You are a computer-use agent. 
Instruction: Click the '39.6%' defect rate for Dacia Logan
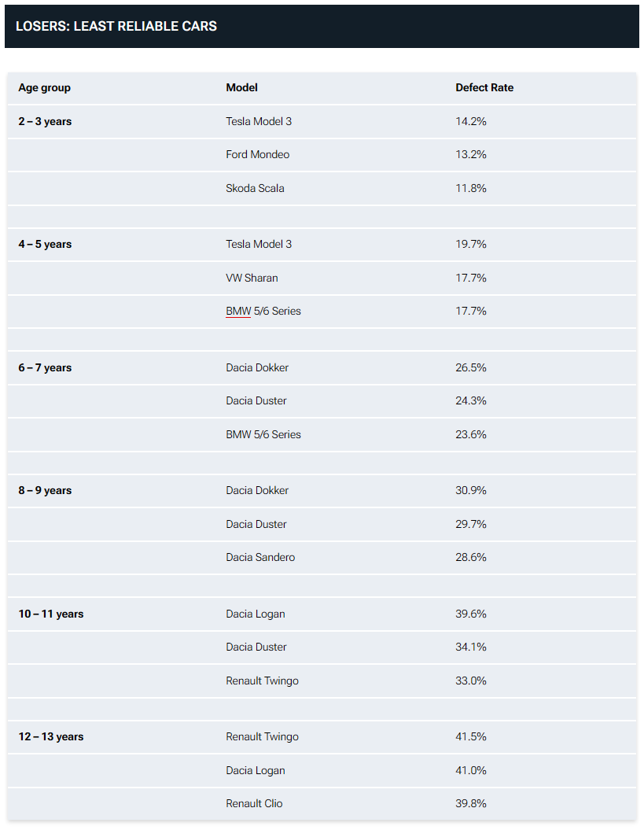tap(471, 614)
